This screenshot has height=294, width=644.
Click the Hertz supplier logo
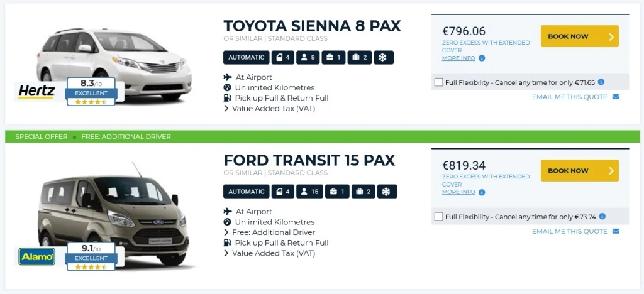point(36,90)
